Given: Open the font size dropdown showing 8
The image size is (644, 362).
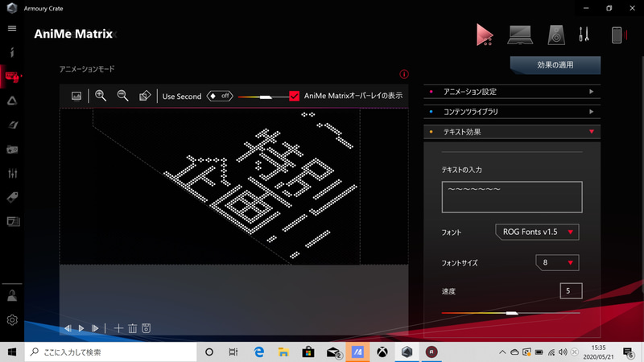Looking at the screenshot, I should pyautogui.click(x=557, y=263).
